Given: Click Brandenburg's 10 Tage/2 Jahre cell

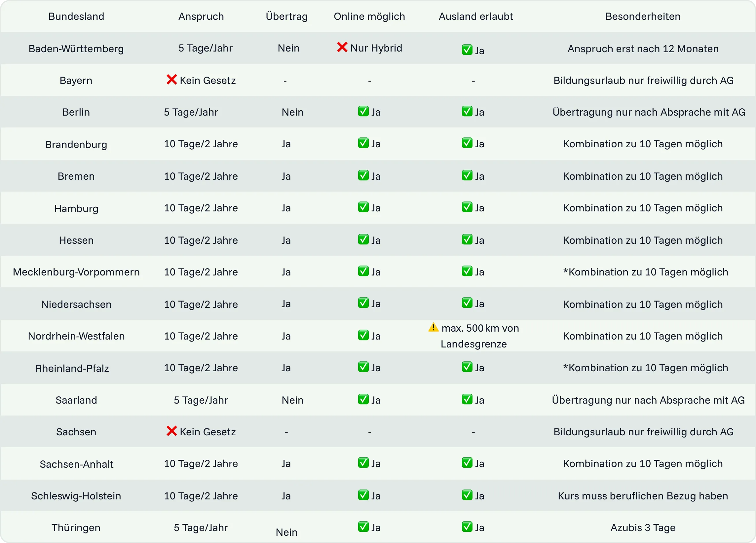Looking at the screenshot, I should click(x=201, y=144).
